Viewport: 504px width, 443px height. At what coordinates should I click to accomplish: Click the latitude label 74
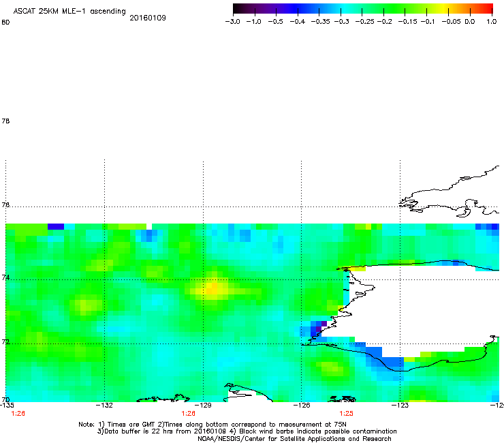pos(5,277)
